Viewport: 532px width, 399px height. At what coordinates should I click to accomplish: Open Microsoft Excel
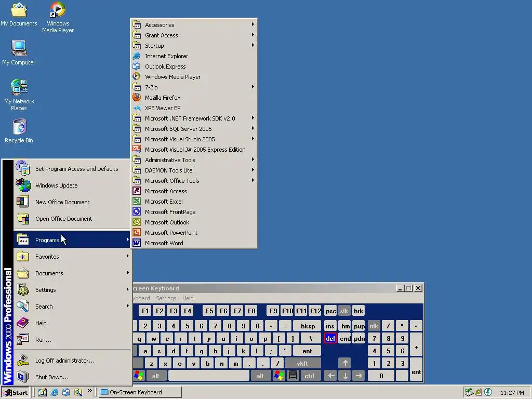(x=194, y=202)
